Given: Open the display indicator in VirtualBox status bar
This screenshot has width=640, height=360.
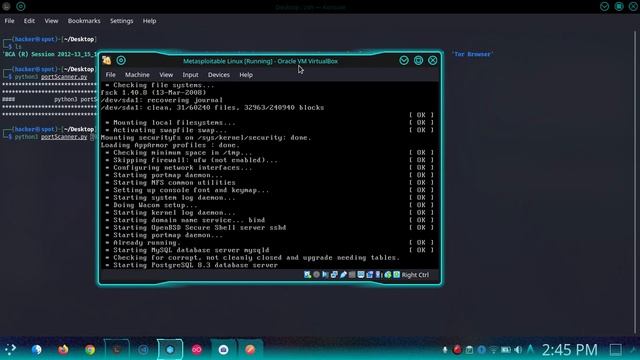Looking at the screenshot, I should (x=361, y=275).
